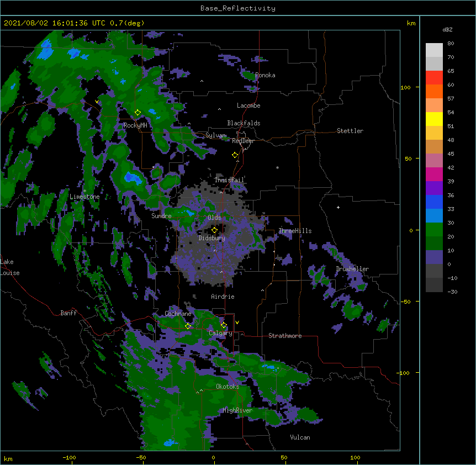The height and width of the screenshot is (465, 476).
Task: Click the RedDeer city label
Action: (x=243, y=141)
